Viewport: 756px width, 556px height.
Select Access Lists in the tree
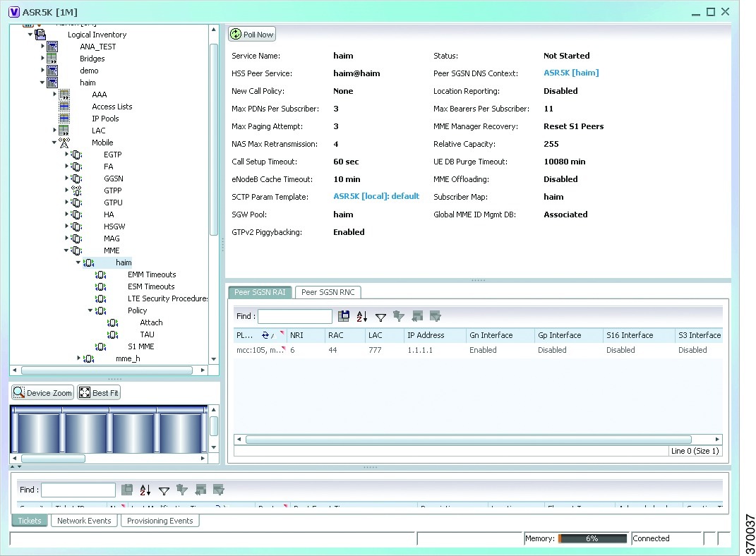112,107
